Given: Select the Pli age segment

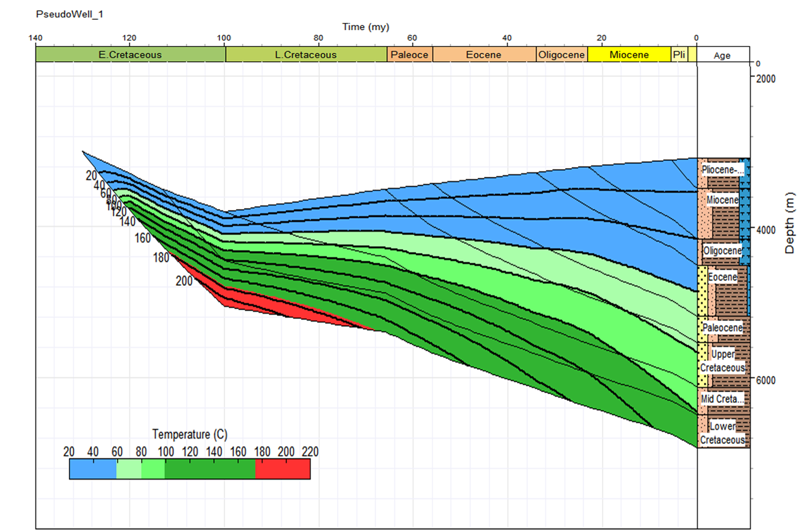Looking at the screenshot, I should [679, 55].
